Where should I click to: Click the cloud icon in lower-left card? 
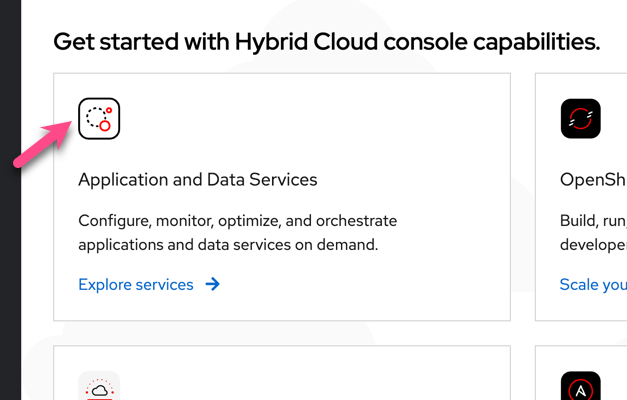(99, 388)
